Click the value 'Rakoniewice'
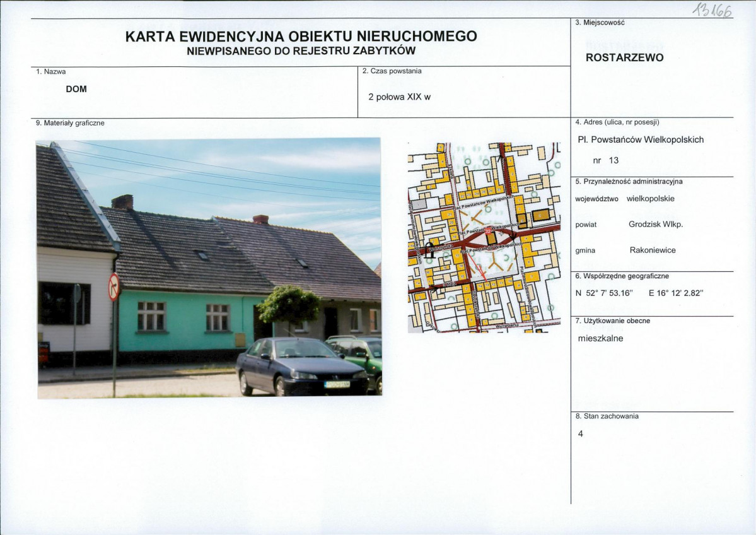The width and height of the screenshot is (756, 535). [x=653, y=250]
